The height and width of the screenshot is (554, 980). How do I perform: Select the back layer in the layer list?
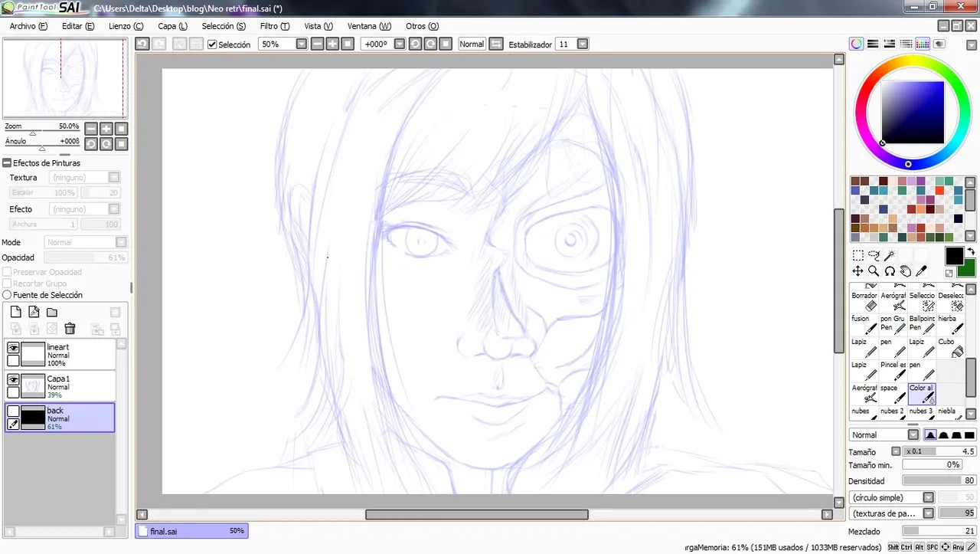pos(60,418)
